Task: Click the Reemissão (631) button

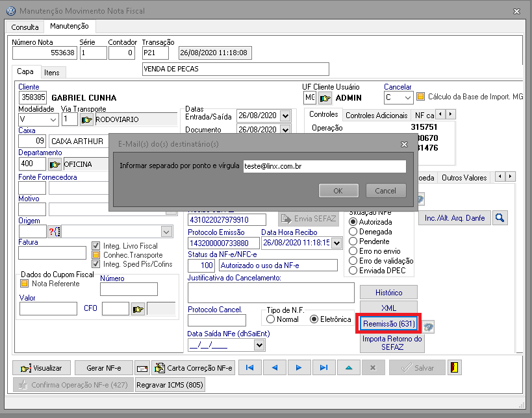Action: pyautogui.click(x=388, y=323)
